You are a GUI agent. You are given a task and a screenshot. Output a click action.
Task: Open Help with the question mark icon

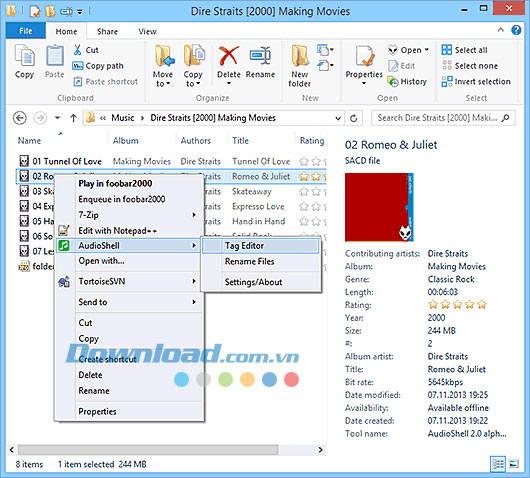tap(516, 30)
